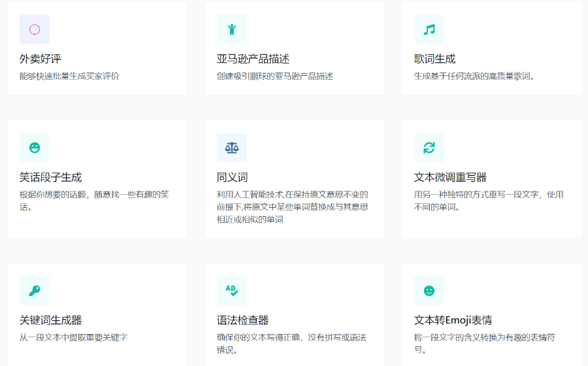Viewport: 588px width, 366px height.
Task: Click description starting with 利用人工智能技术
Action: (293, 207)
